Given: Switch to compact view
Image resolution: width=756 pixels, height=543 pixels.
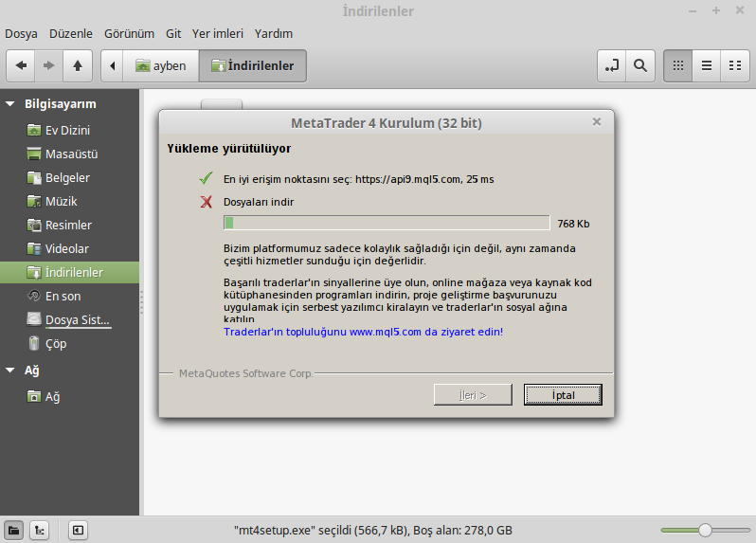Looking at the screenshot, I should click(x=735, y=65).
